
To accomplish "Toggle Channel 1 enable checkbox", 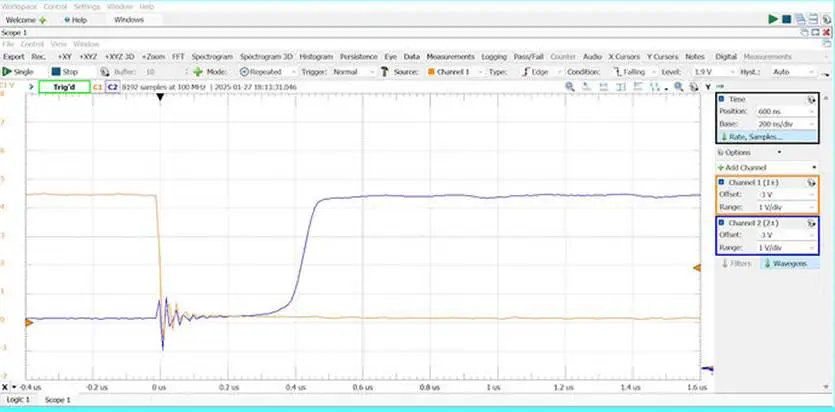I will 721,182.
